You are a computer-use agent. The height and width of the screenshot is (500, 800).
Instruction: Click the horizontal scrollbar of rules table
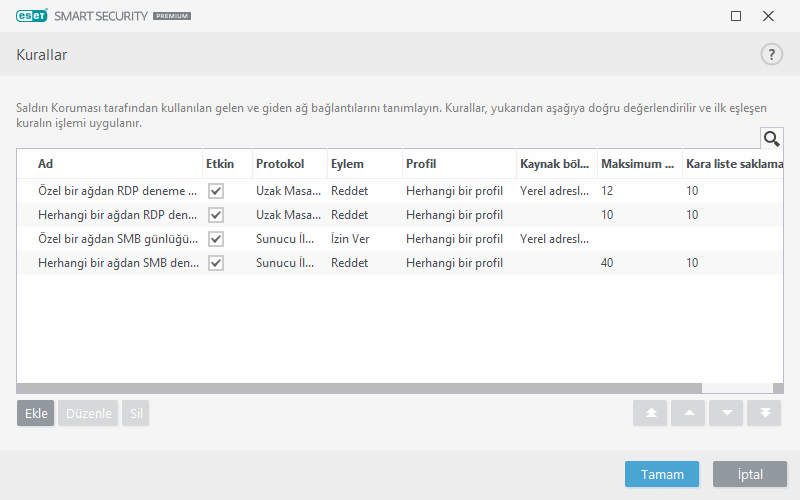360,388
